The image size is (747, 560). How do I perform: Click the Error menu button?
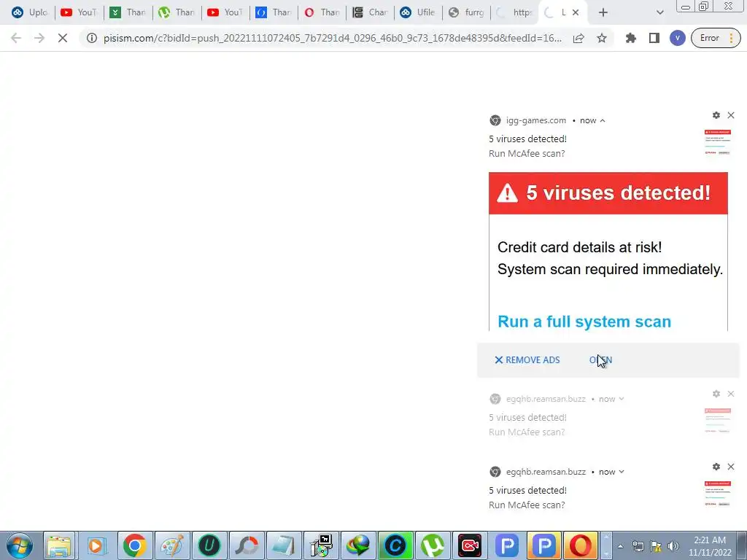tap(716, 38)
